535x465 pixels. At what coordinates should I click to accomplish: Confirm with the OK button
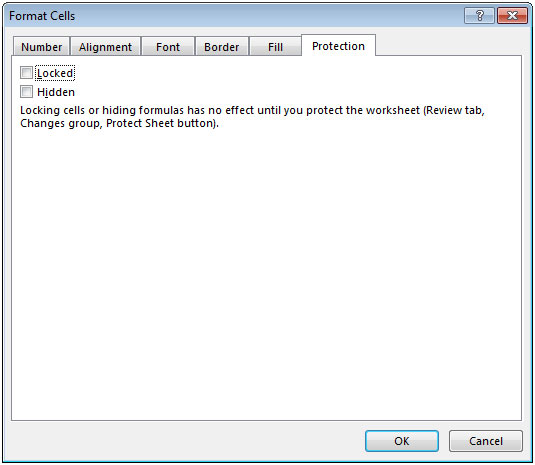tap(402, 441)
